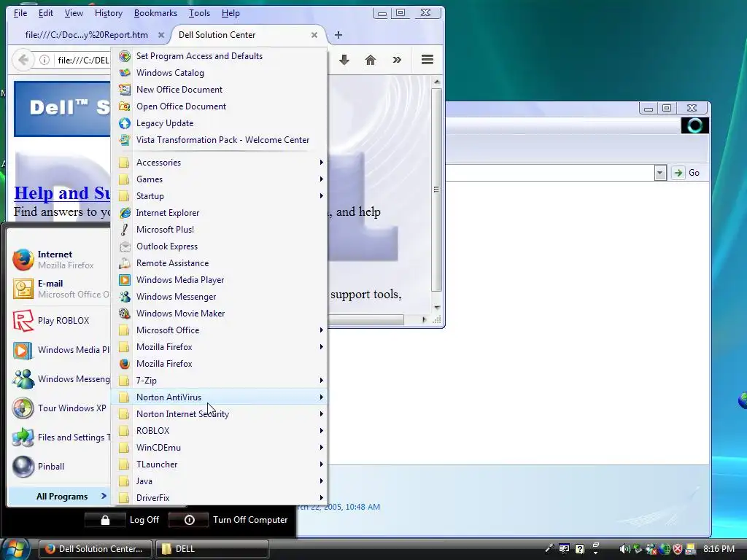Close the Dell Solution Center tab
The height and width of the screenshot is (560, 747).
[314, 35]
